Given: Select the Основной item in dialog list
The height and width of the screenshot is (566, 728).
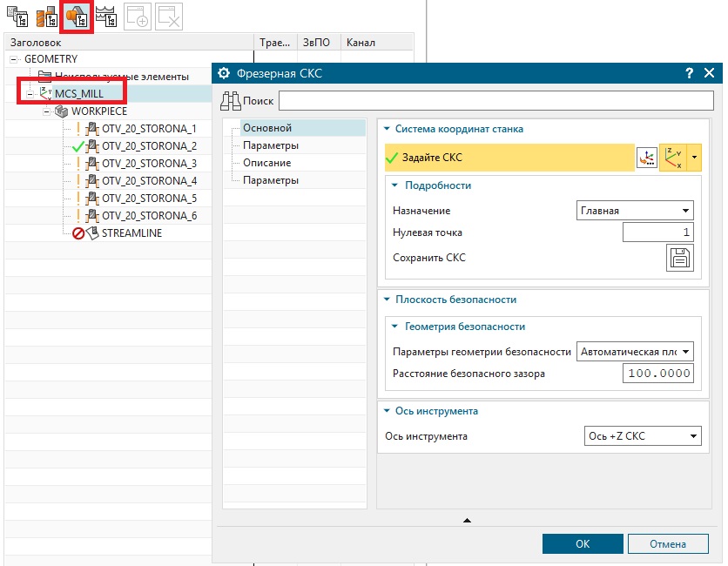Looking at the screenshot, I should [x=266, y=128].
